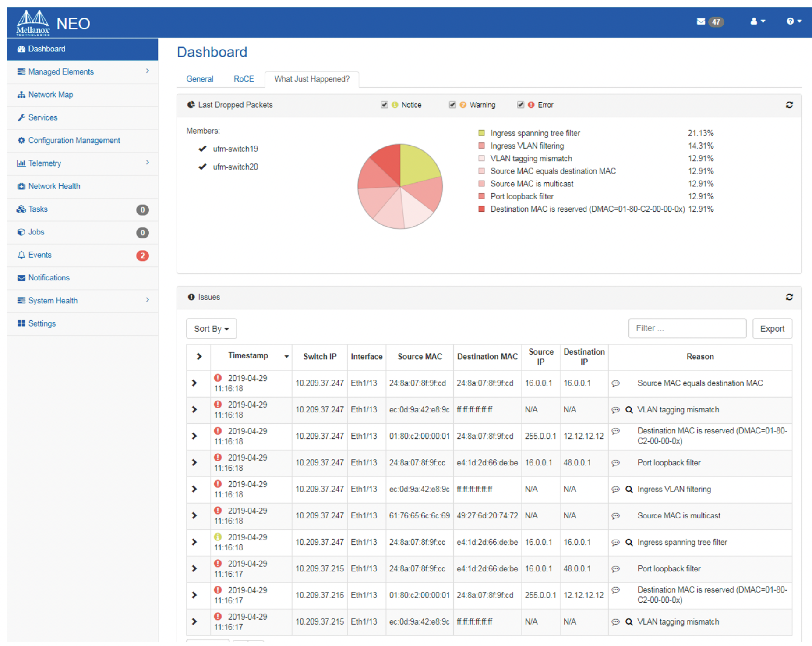The image size is (812, 646).
Task: Open the user account menu icon
Action: coord(754,21)
